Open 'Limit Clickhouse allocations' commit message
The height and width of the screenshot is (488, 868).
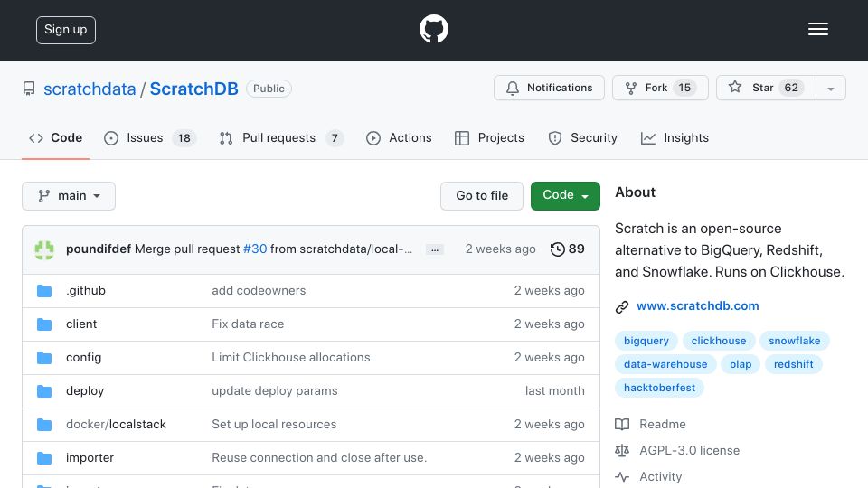coord(290,358)
